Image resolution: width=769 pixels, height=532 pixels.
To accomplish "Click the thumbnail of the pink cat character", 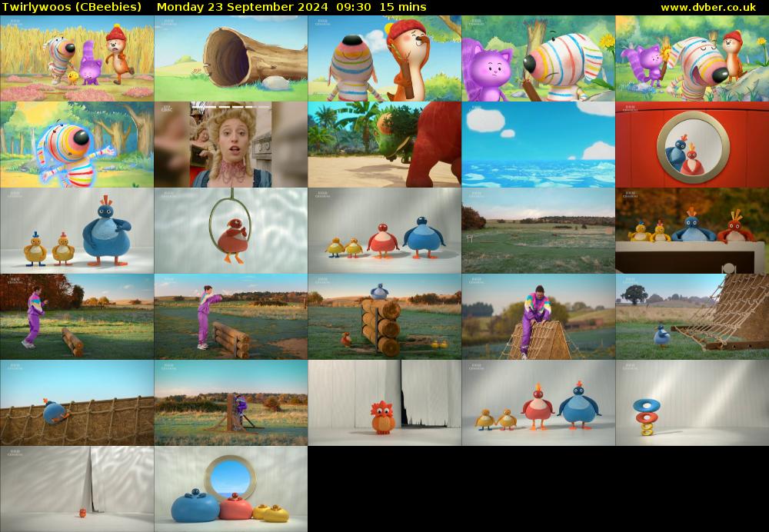I will (x=538, y=58).
